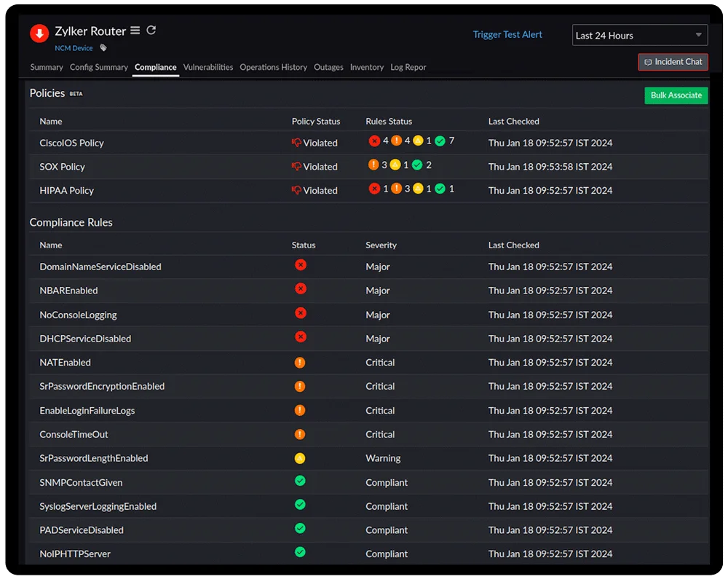Open the Config Summary tab
728x579 pixels.
click(99, 67)
